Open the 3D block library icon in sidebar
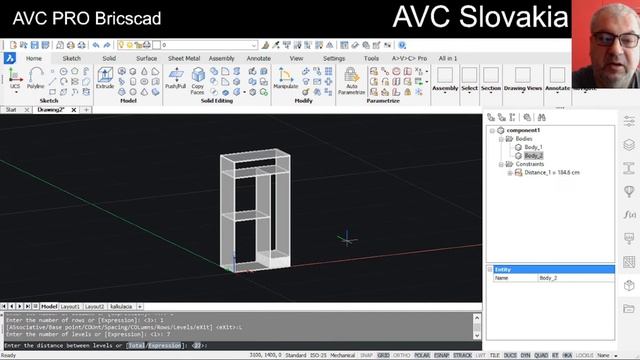Image resolution: width=640 pixels, height=360 pixels. (x=629, y=285)
